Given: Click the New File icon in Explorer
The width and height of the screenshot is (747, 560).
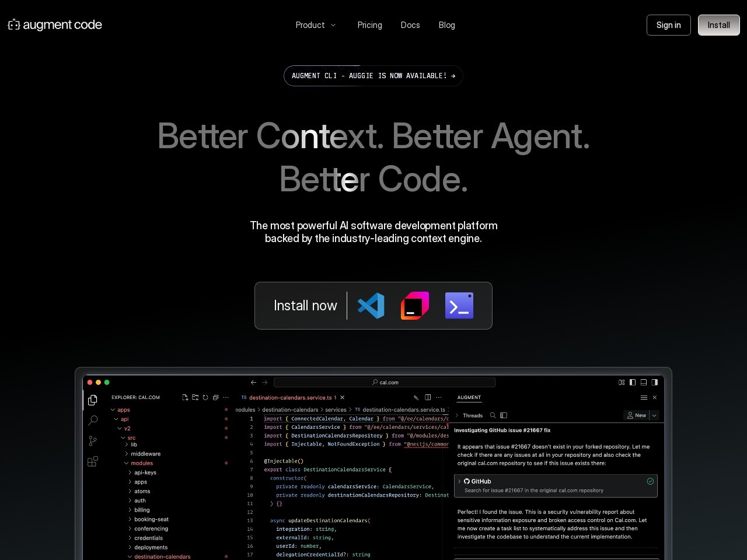Looking at the screenshot, I should point(185,397).
